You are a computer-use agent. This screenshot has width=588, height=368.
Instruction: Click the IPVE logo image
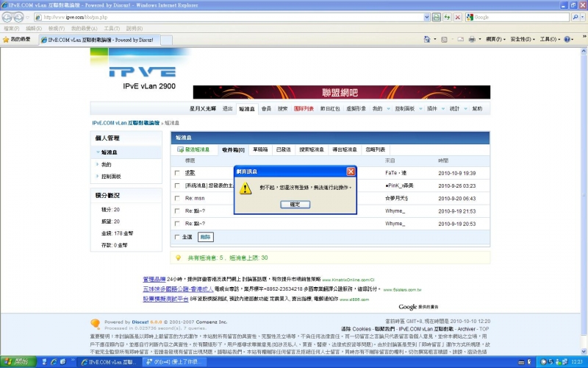[x=143, y=71]
